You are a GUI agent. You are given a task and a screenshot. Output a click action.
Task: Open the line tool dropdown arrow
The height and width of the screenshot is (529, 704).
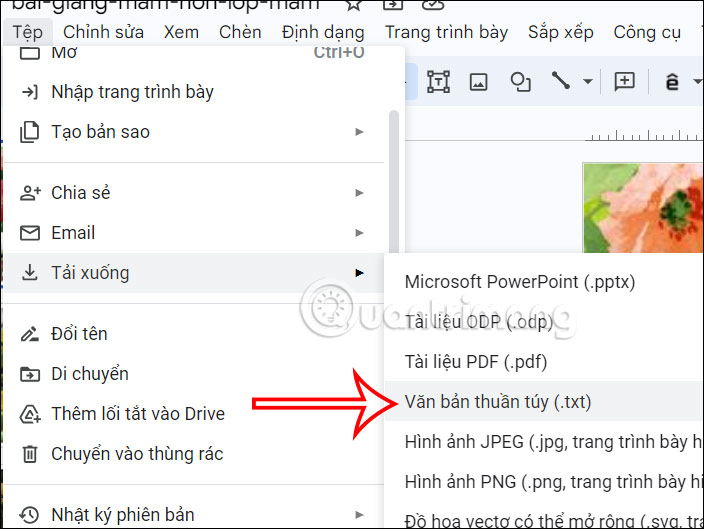coord(588,82)
